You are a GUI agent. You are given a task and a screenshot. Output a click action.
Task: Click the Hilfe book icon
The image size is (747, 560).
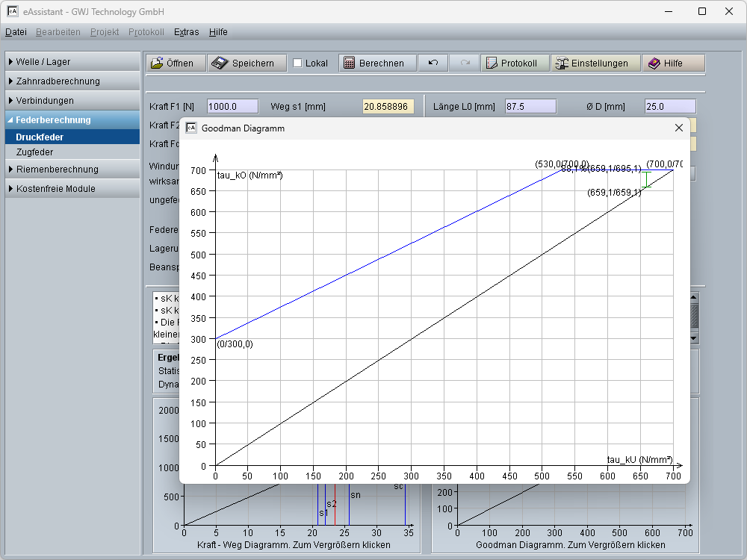(654, 63)
